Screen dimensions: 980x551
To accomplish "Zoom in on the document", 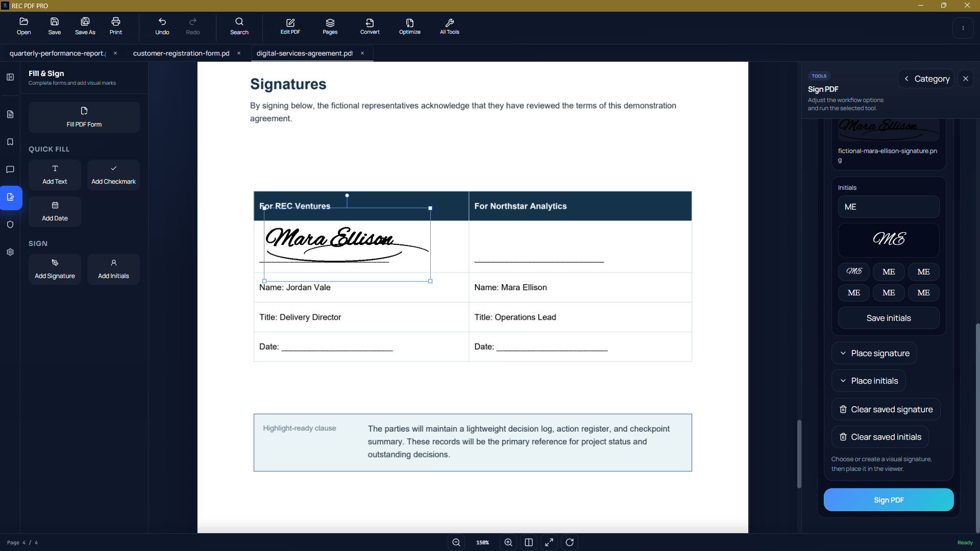I will pyautogui.click(x=508, y=542).
